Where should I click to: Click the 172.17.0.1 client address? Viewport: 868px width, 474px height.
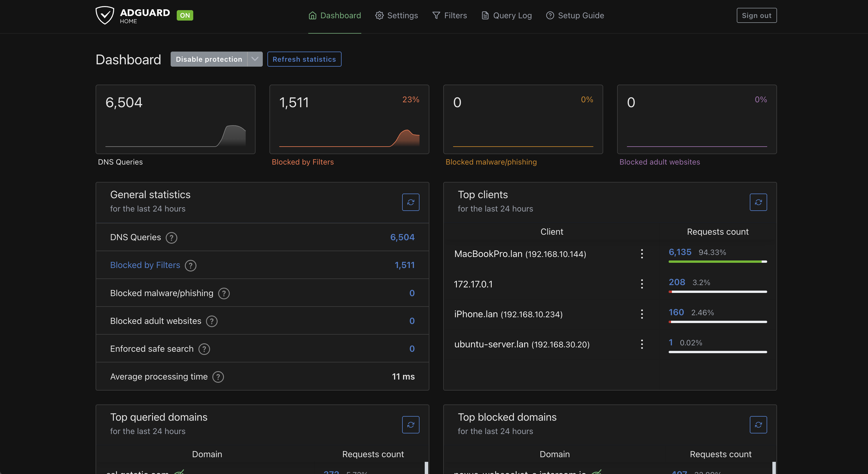pos(473,284)
